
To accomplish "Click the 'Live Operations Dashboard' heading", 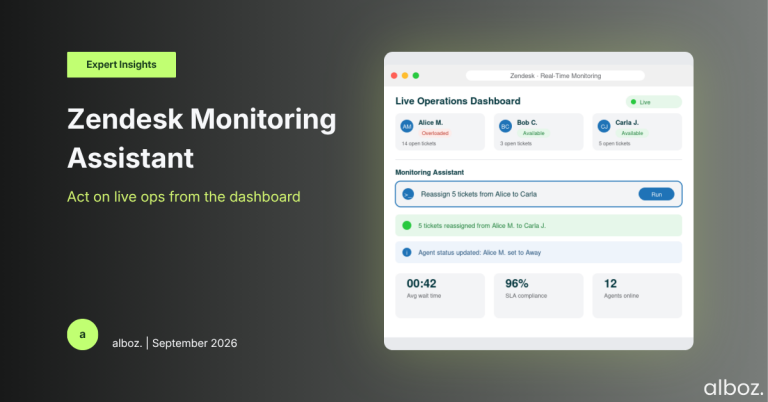I will click(x=458, y=101).
